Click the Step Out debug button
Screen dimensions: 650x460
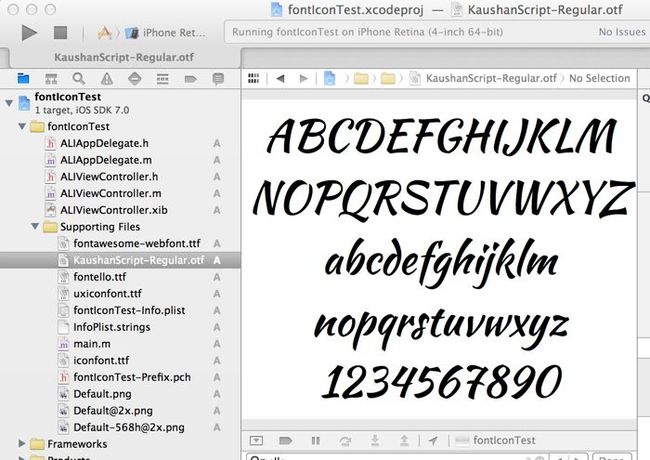(404, 440)
